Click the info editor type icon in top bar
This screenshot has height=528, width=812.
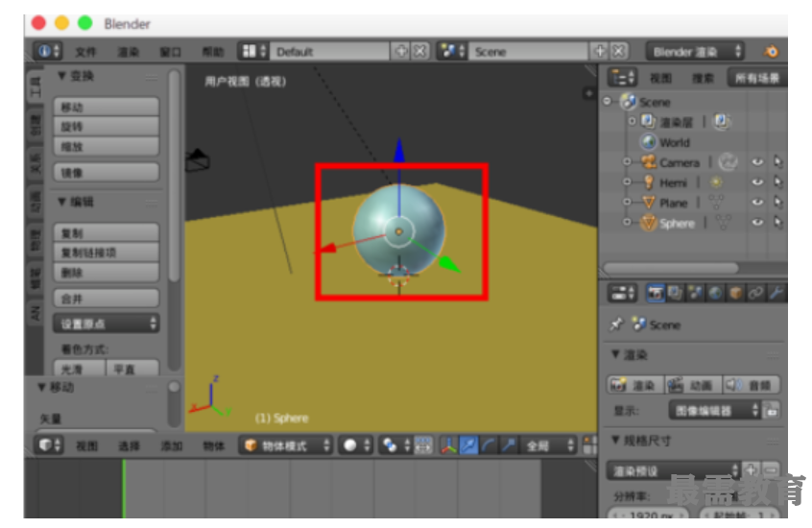tap(48, 51)
